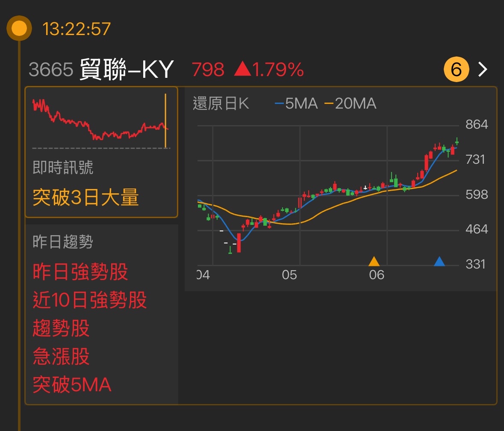This screenshot has width=504, height=431.
Task: Select the 突破3日大量 signal
Action: 85,197
